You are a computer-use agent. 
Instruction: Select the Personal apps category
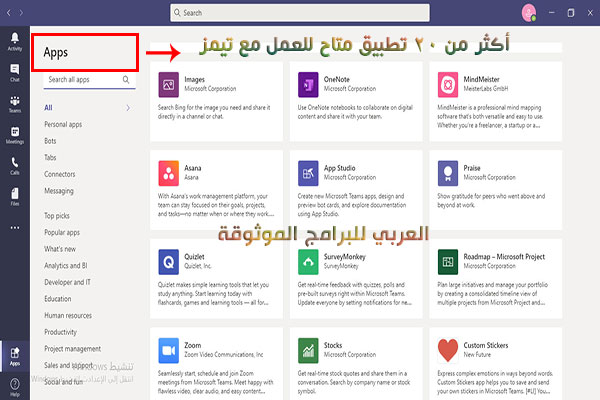coord(63,124)
